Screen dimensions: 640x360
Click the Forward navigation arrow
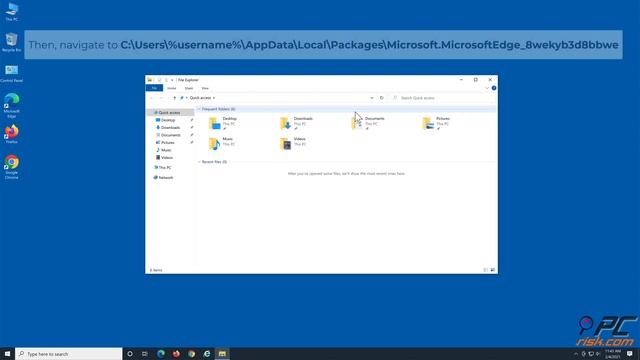coord(160,98)
